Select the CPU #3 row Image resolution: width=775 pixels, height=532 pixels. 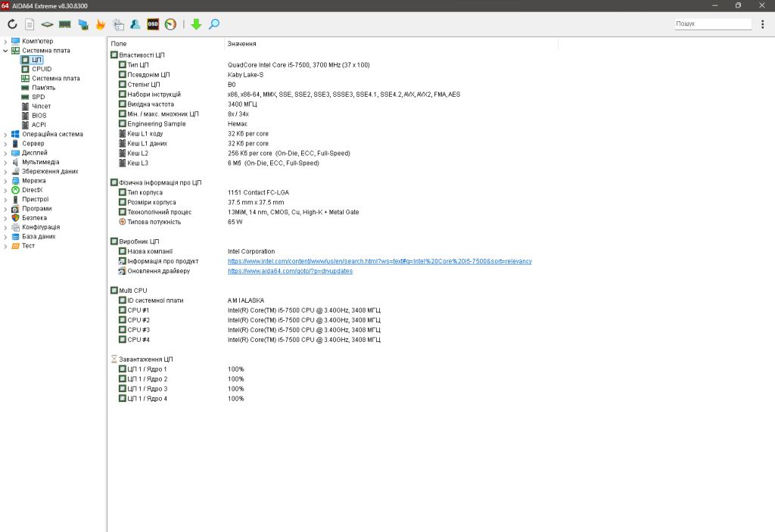pos(332,330)
